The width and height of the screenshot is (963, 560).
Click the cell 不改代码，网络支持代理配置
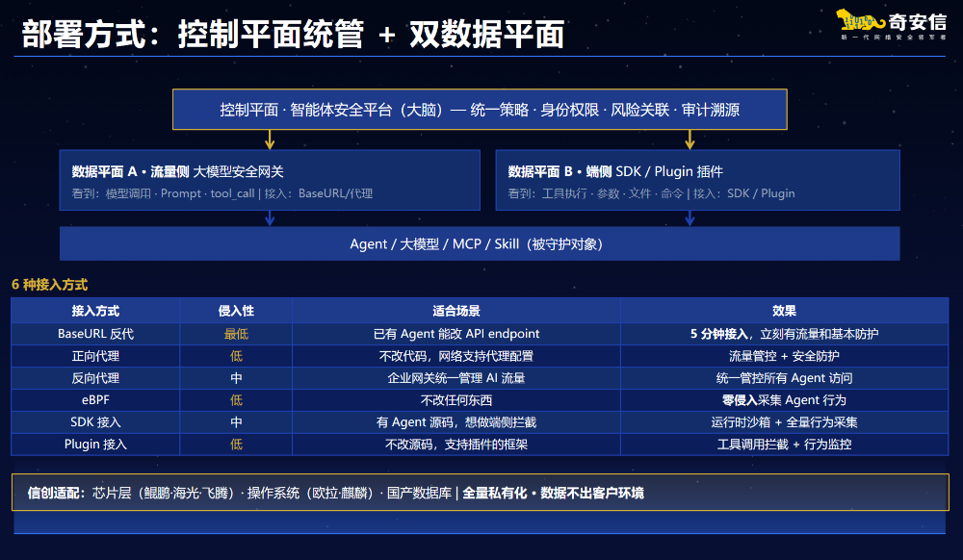pos(456,356)
